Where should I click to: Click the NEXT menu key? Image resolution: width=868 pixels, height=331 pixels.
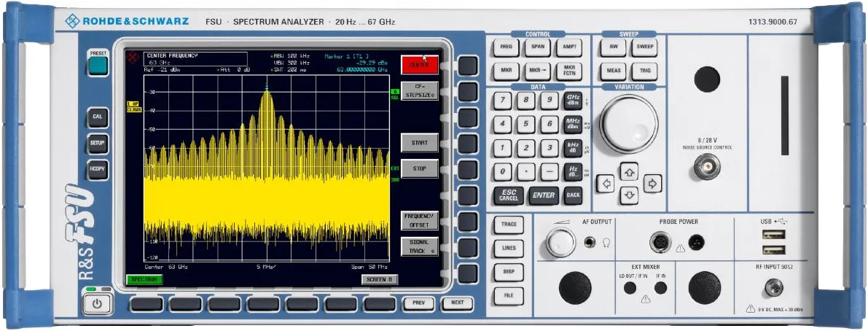click(x=457, y=303)
